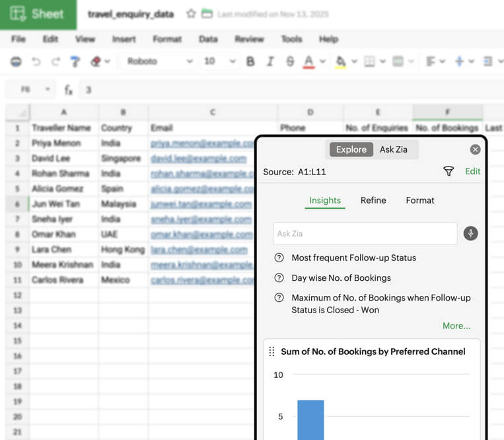This screenshot has width=504, height=440.
Task: Open the clear formatting dropdown arrow
Action: (108, 61)
